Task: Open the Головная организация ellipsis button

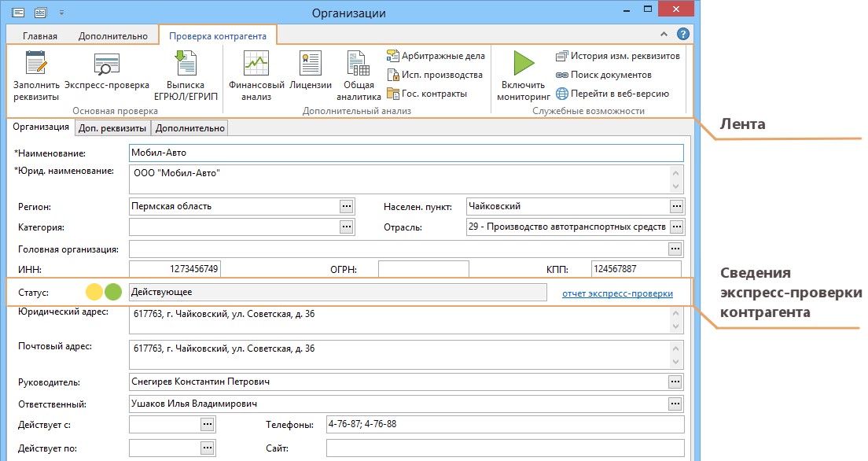Action: pyautogui.click(x=675, y=249)
